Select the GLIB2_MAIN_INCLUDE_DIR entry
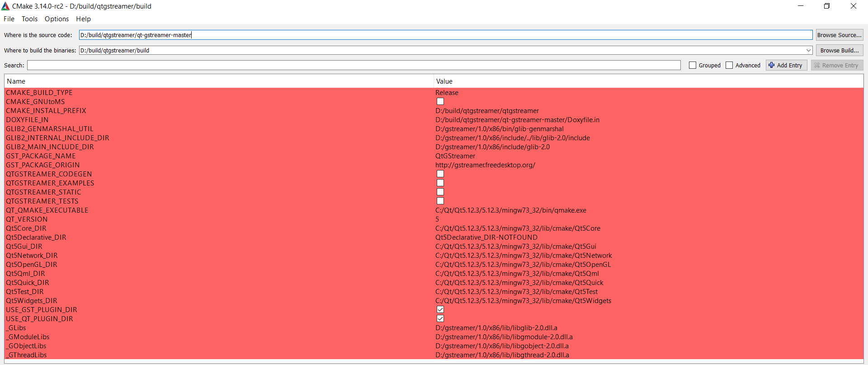The width and height of the screenshot is (868, 365). pyautogui.click(x=50, y=147)
